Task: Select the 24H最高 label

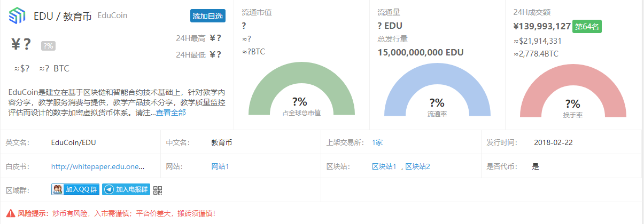Action: (190, 38)
